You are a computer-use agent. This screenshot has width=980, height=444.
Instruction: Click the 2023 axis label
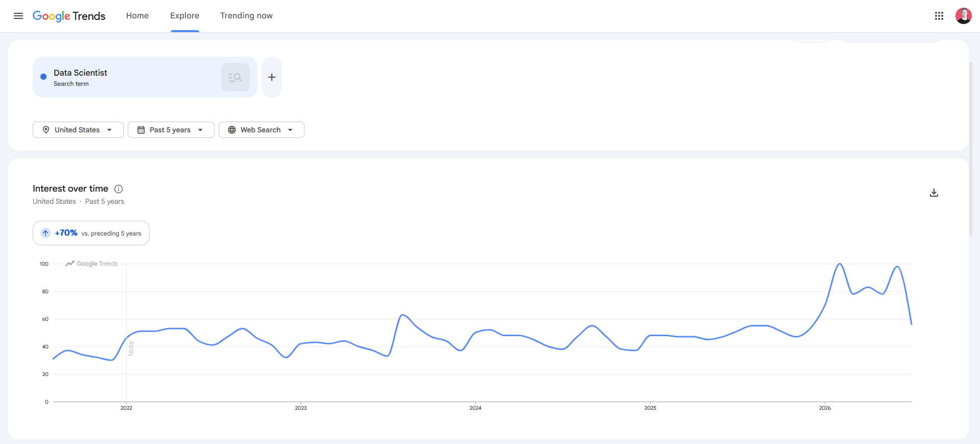[x=301, y=408]
